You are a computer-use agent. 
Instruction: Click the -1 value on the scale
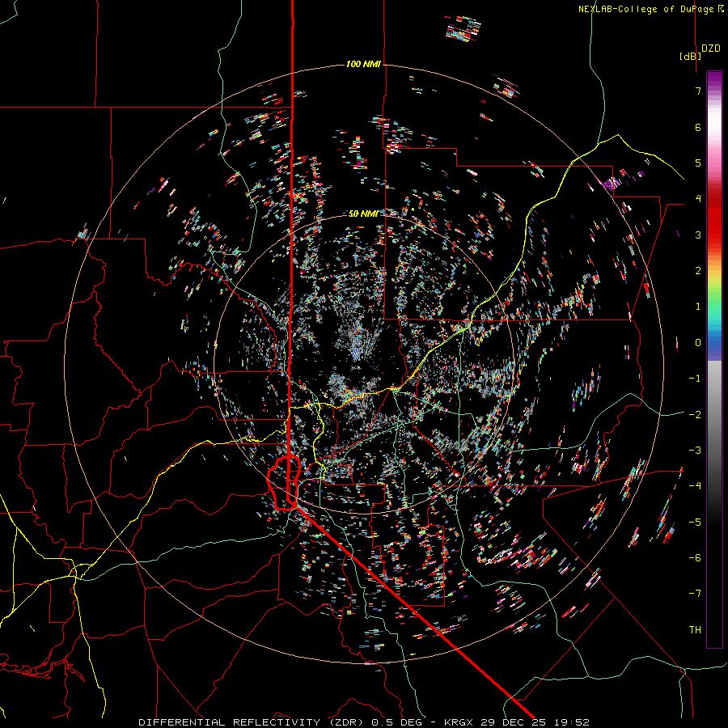point(695,379)
